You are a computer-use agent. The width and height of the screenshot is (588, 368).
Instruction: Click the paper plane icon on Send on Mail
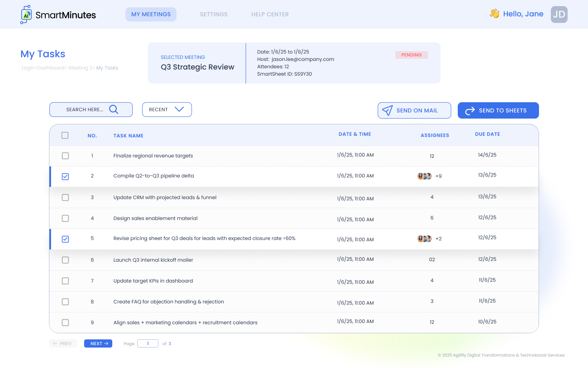(x=387, y=110)
